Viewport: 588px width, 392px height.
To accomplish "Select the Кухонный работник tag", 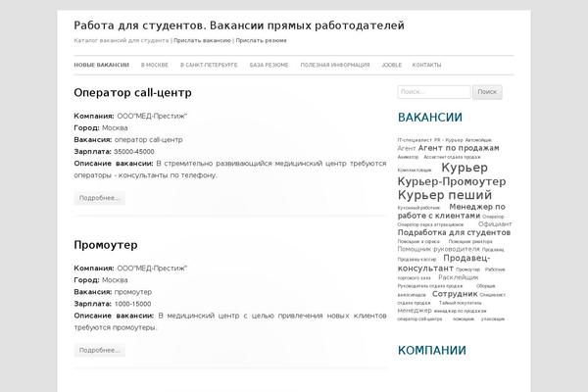I will [x=418, y=208].
